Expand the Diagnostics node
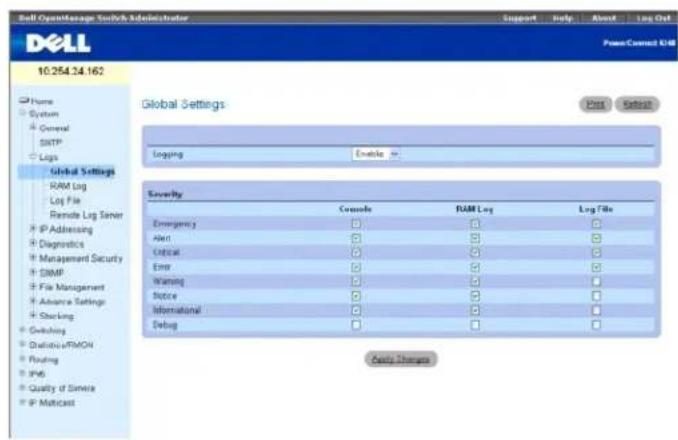This screenshot has height=440, width=678. [x=33, y=243]
